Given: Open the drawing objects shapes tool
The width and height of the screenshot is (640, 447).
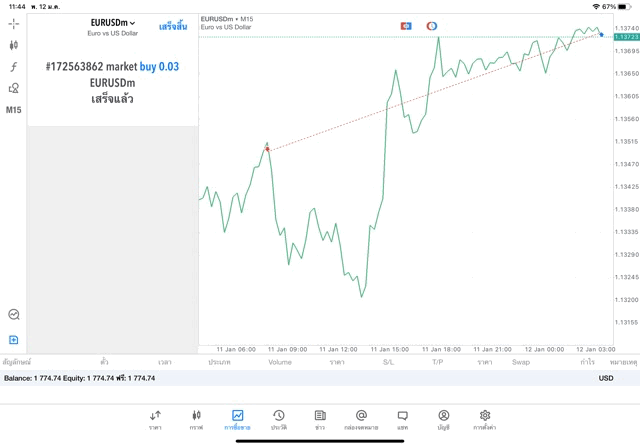Looking at the screenshot, I should pos(13,88).
